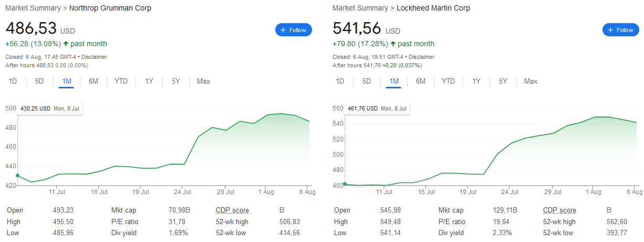This screenshot has width=644, height=242.
Task: Click After hours 541,76 text
Action: (x=357, y=65)
